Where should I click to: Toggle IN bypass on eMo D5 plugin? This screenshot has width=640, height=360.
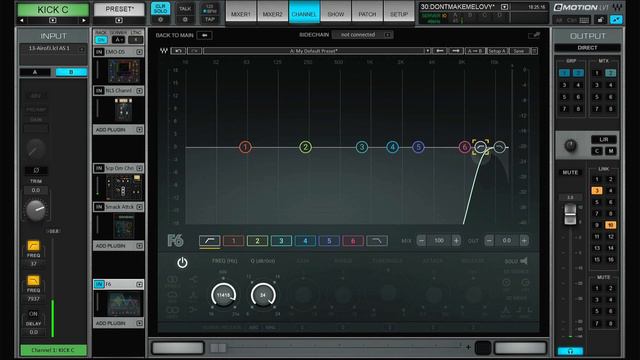pos(99,52)
